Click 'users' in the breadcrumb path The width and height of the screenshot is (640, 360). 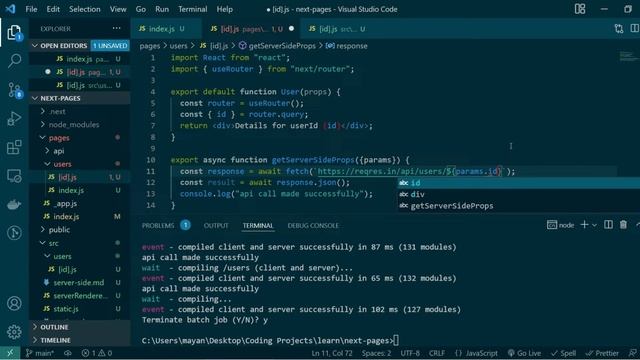(x=178, y=46)
